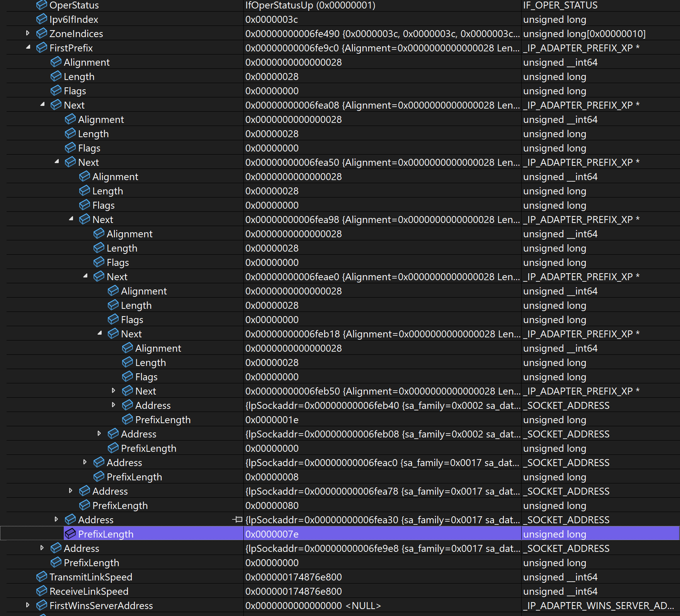680x616 pixels.
Task: Expand the Address node with lpSockaddr 6feac0
Action: 85,462
